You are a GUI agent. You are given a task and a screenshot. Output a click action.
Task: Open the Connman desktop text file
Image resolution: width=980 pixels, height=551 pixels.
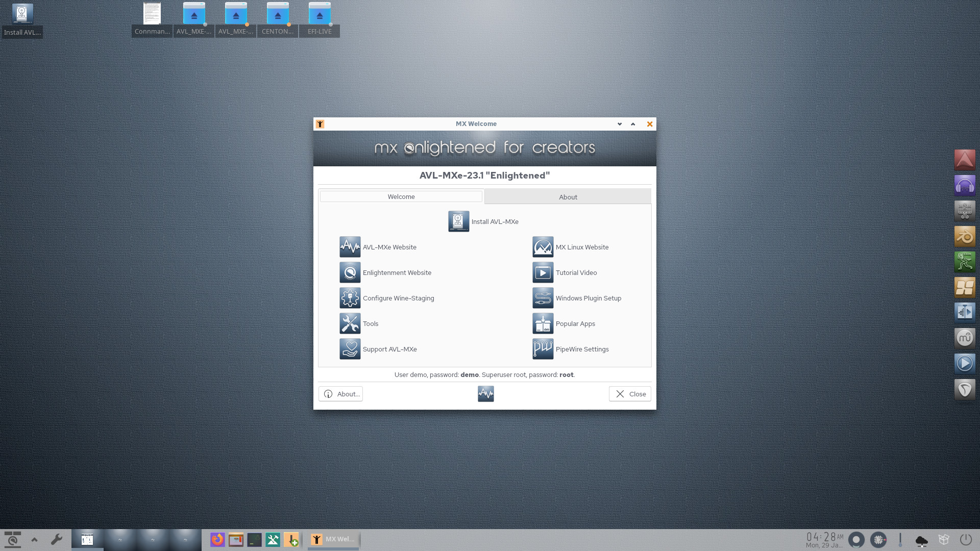[152, 19]
